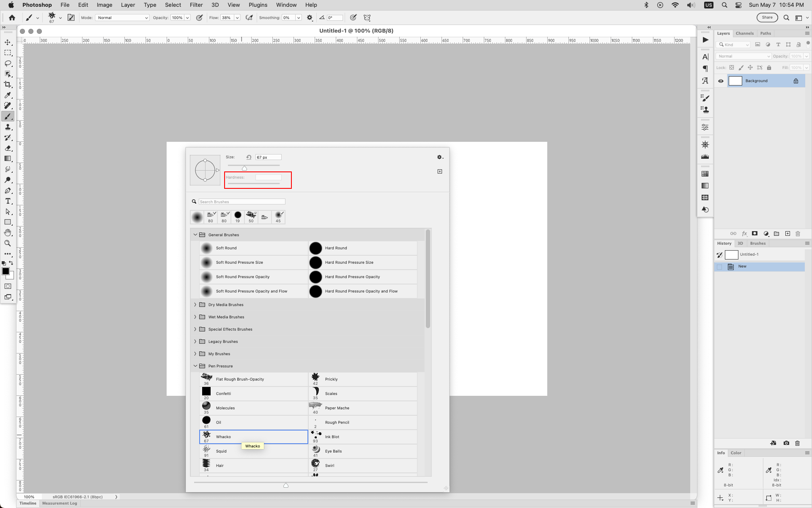Open the blend Mode dropdown in options bar

(x=122, y=17)
